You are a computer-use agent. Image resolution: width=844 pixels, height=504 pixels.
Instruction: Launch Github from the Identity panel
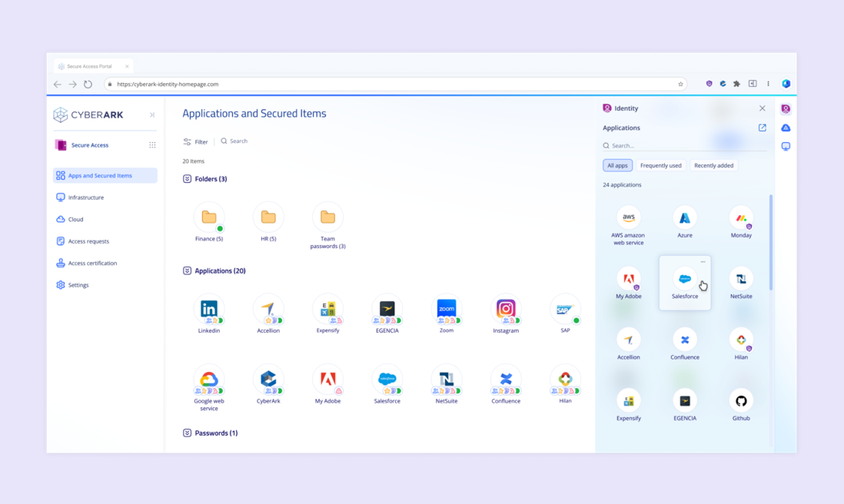tap(741, 401)
